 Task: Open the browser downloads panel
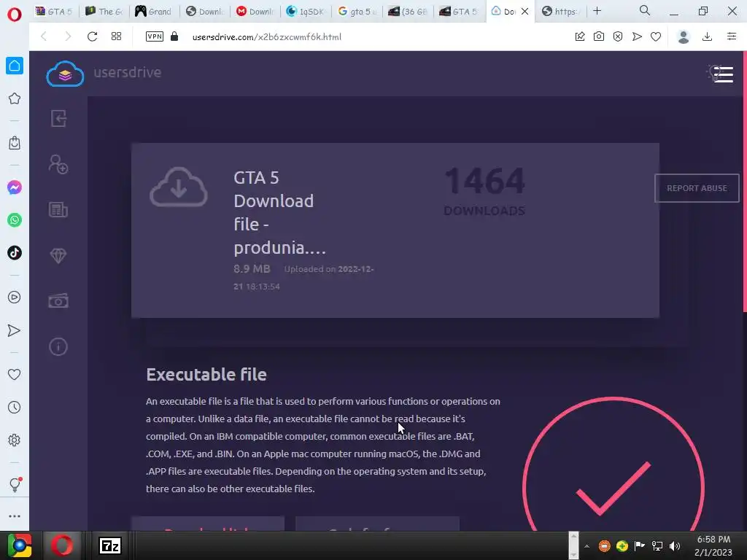(x=708, y=36)
